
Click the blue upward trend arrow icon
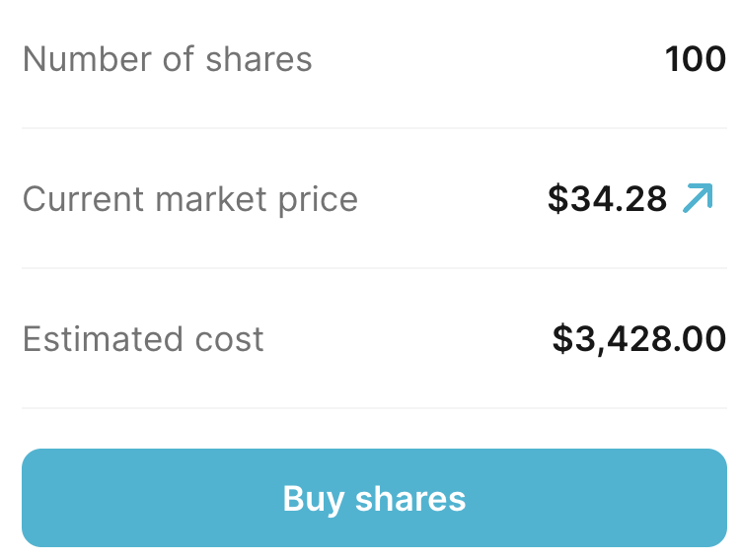698,198
